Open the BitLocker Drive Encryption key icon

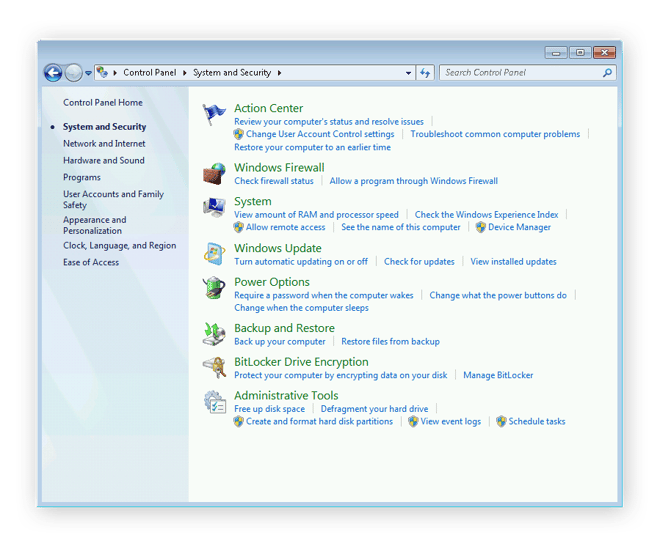[x=214, y=368]
